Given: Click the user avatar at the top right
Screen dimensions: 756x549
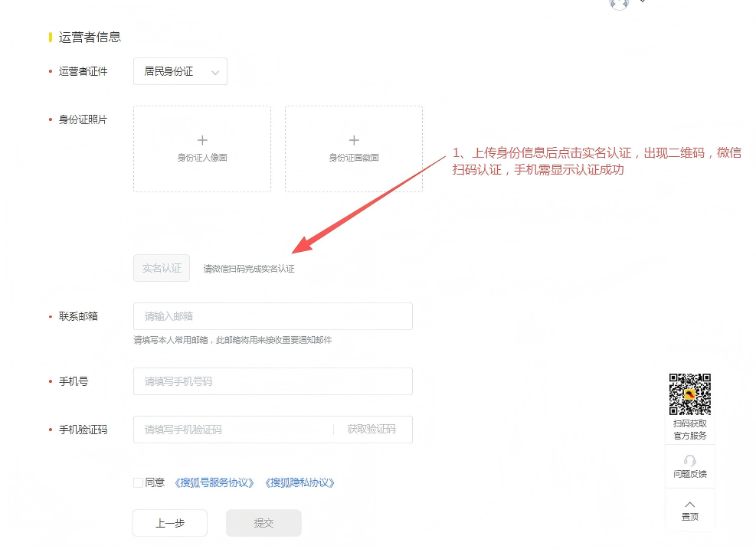Looking at the screenshot, I should click(x=619, y=3).
